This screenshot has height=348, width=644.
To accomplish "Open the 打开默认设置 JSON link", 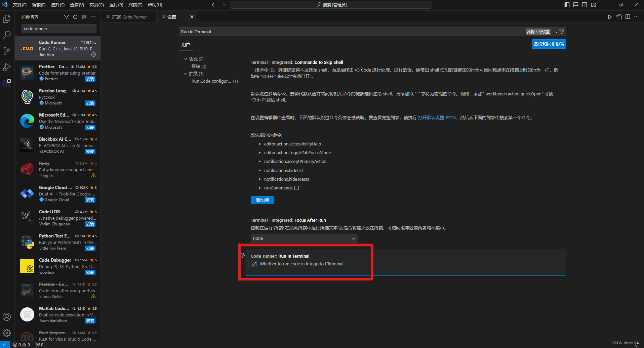I will point(437,118).
